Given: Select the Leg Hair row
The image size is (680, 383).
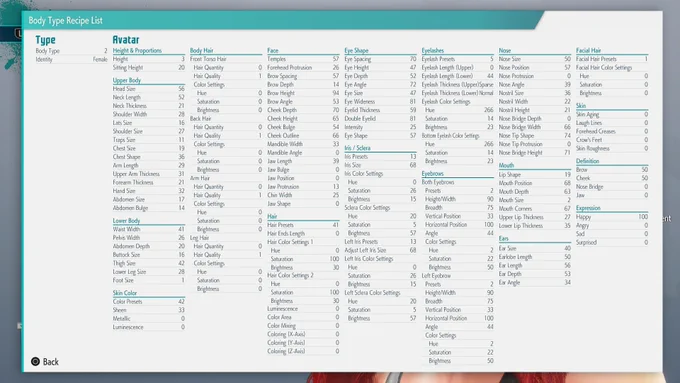Looking at the screenshot, I should tap(226, 238).
